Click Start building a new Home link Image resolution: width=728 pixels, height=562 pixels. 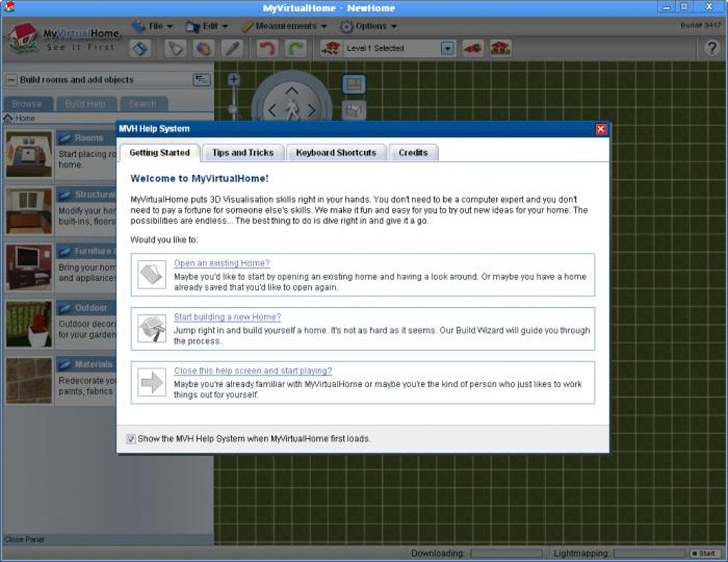coord(227,317)
